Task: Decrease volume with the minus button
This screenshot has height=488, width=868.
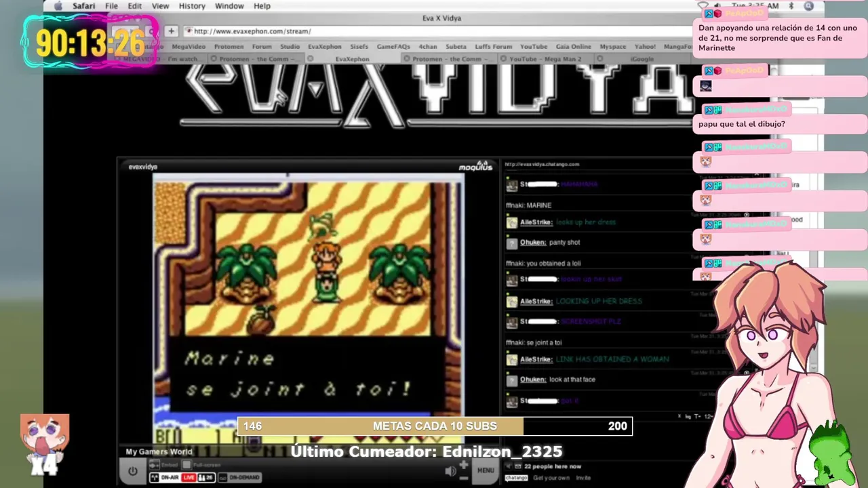Action: click(464, 477)
